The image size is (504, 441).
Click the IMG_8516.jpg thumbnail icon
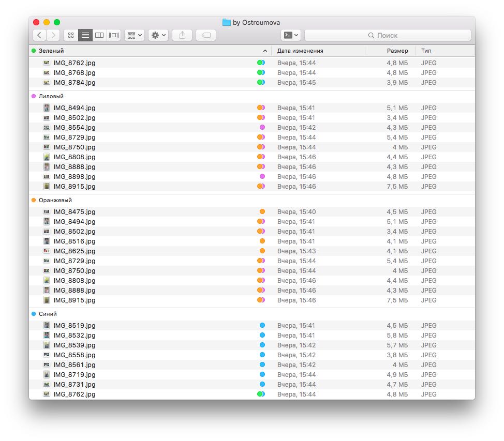coord(47,241)
